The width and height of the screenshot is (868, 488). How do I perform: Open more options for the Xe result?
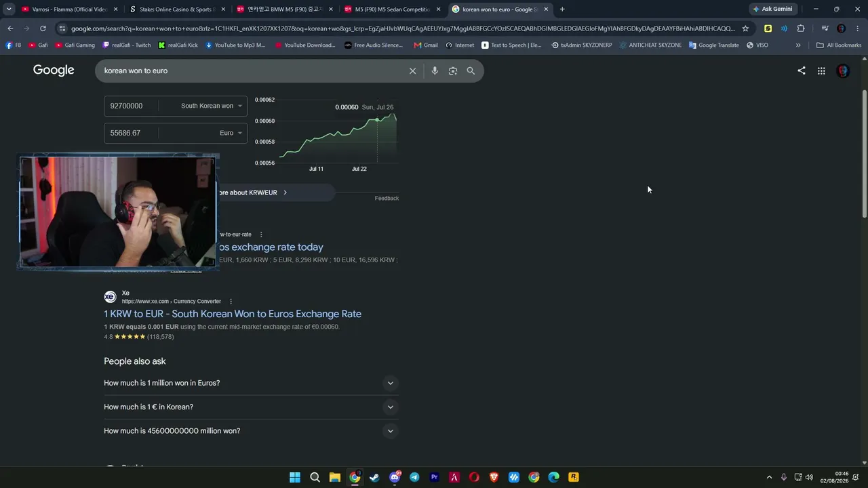point(231,302)
